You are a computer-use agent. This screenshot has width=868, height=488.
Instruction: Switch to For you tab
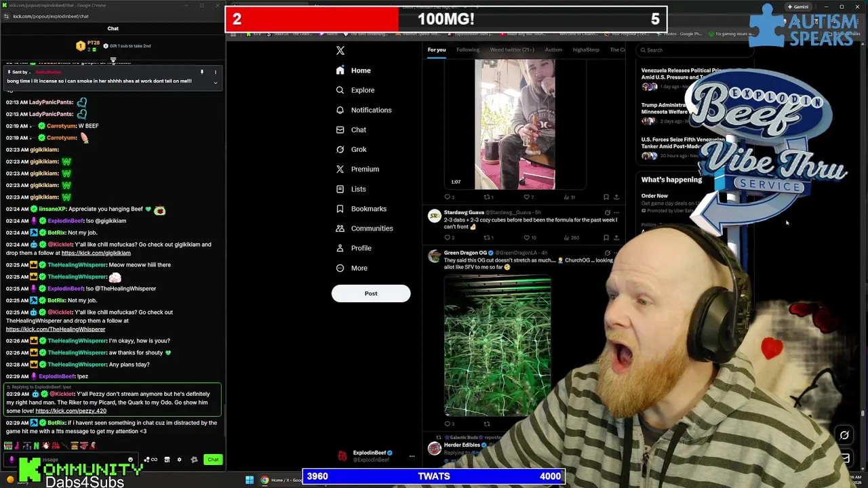click(x=437, y=49)
